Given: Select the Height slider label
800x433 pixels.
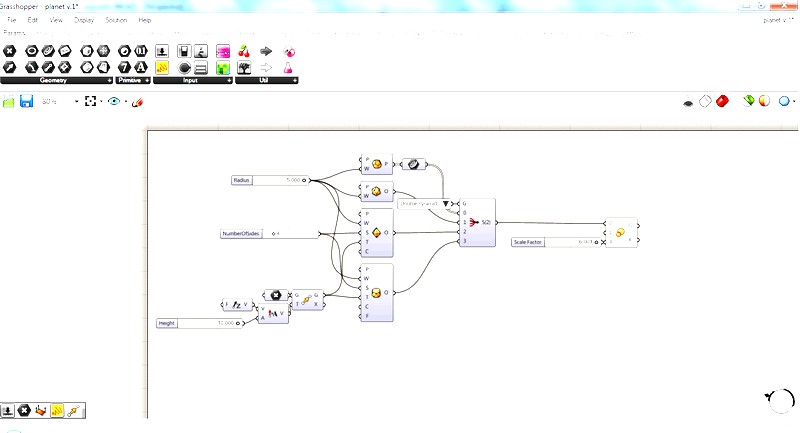Looking at the screenshot, I should [167, 323].
